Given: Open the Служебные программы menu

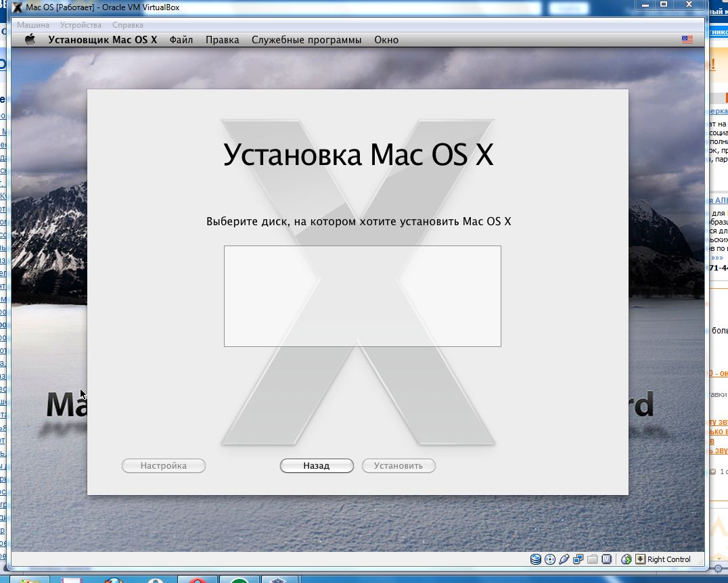Looking at the screenshot, I should point(306,40).
